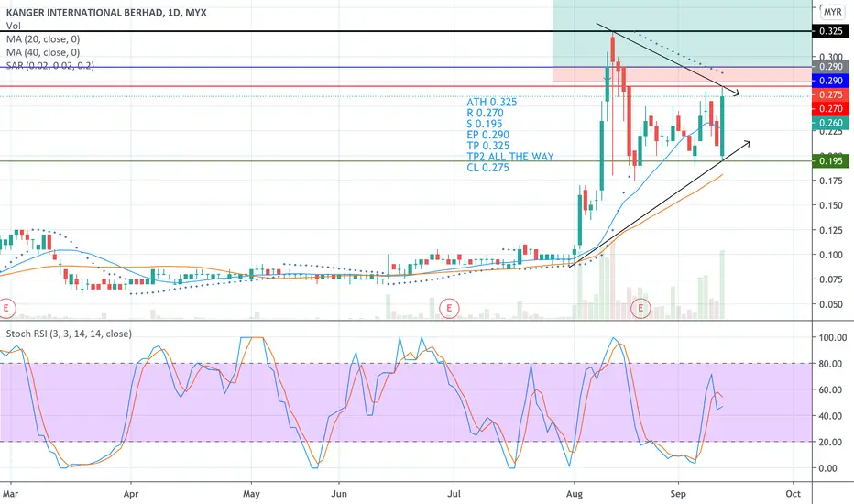854x504 pixels.
Task: Click the red 0.270 price label
Action: click(830, 109)
